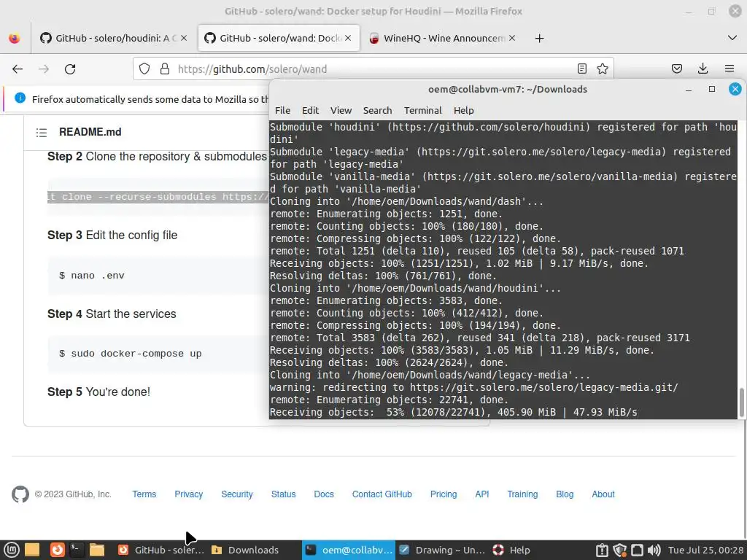Close the solero/wand GitHub tab
Screen dimensions: 747x560
348,38
